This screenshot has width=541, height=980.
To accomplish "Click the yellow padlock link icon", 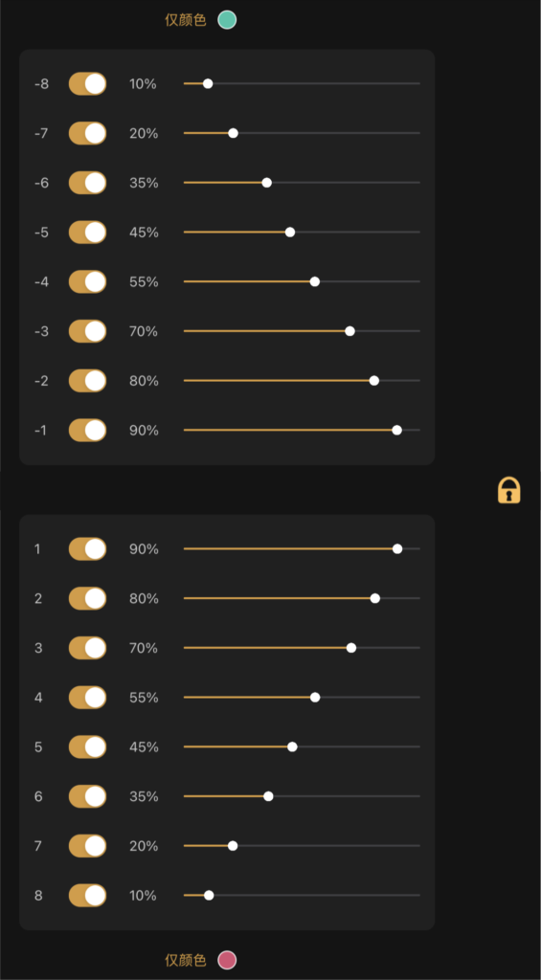I will 509,490.
